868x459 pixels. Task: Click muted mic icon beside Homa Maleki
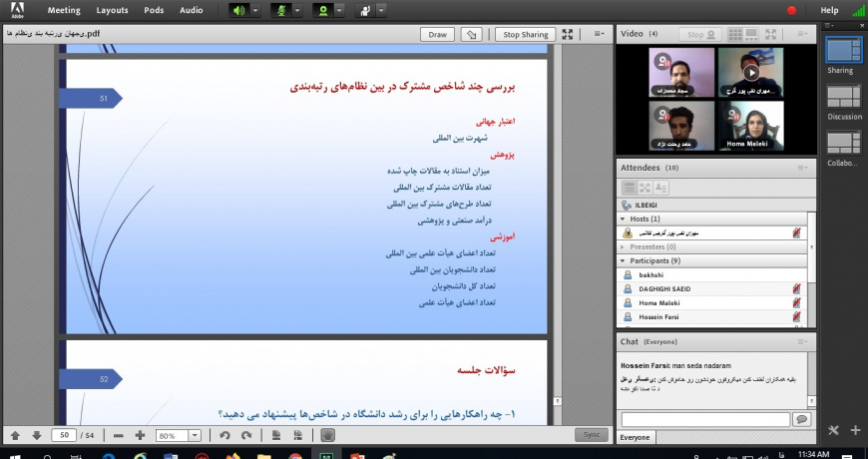tap(796, 303)
